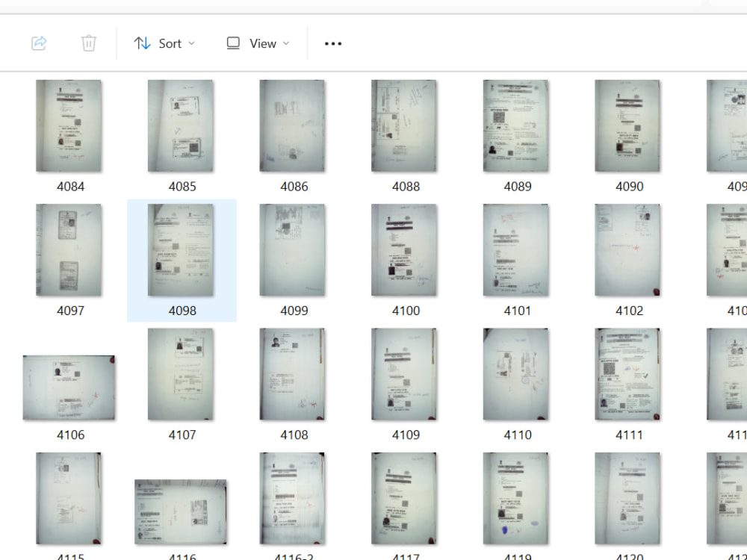This screenshot has width=747, height=560.
Task: Select thumbnail of file 4107
Action: point(181,374)
